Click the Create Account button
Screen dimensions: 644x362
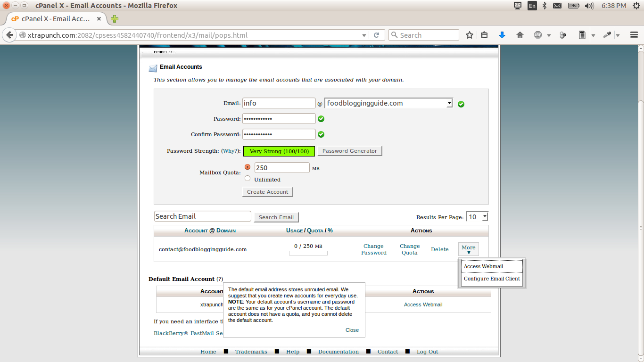pyautogui.click(x=268, y=192)
